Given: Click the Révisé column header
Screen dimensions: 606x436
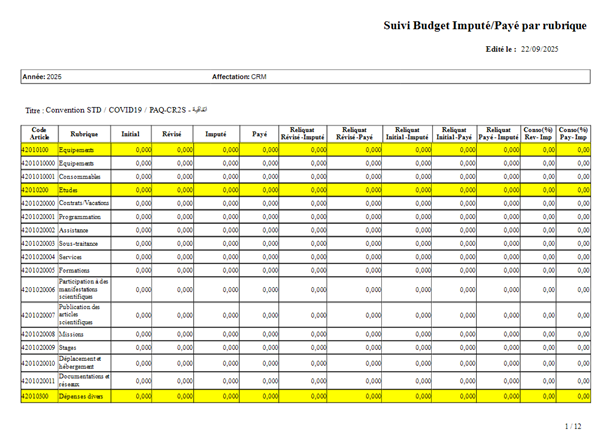Looking at the screenshot, I should coord(172,134).
